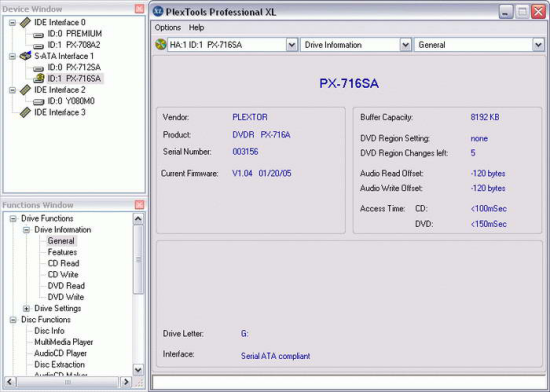Collapse the Disc Functions node
The image size is (550, 392).
[13, 320]
